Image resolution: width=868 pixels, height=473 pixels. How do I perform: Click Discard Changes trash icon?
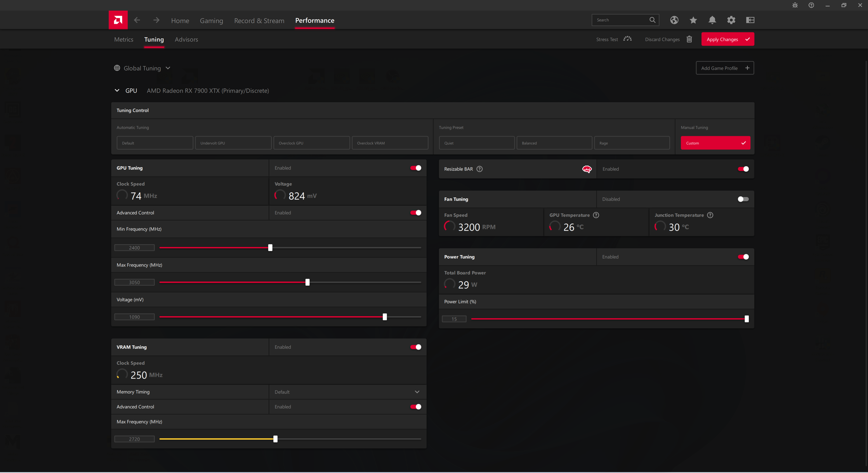pyautogui.click(x=689, y=39)
